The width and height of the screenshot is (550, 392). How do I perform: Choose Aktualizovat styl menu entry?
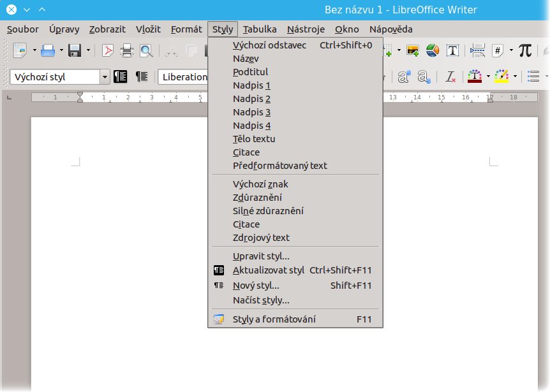point(295,270)
